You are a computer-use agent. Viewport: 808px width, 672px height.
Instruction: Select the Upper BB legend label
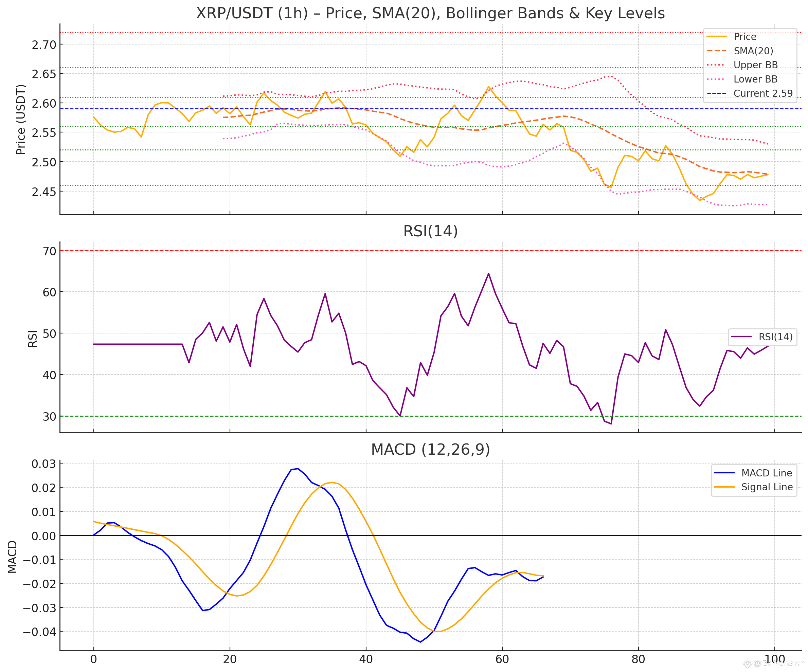[755, 65]
